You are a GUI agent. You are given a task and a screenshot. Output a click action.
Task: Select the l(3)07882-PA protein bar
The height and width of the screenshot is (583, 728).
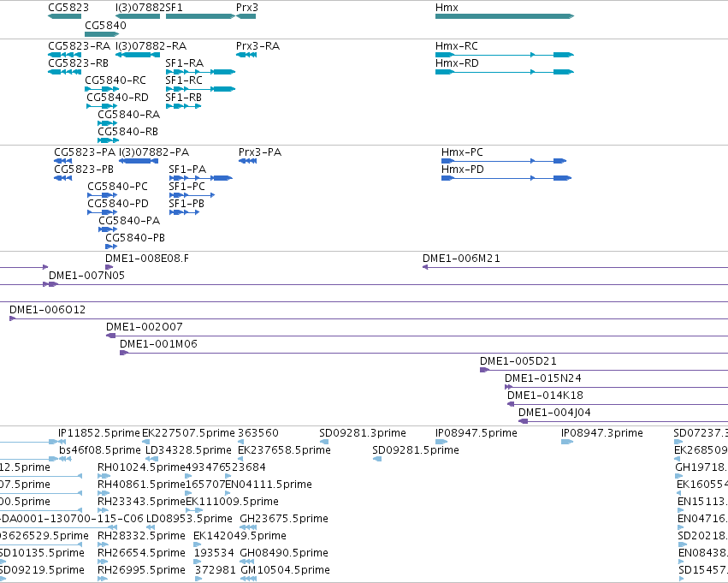click(138, 161)
